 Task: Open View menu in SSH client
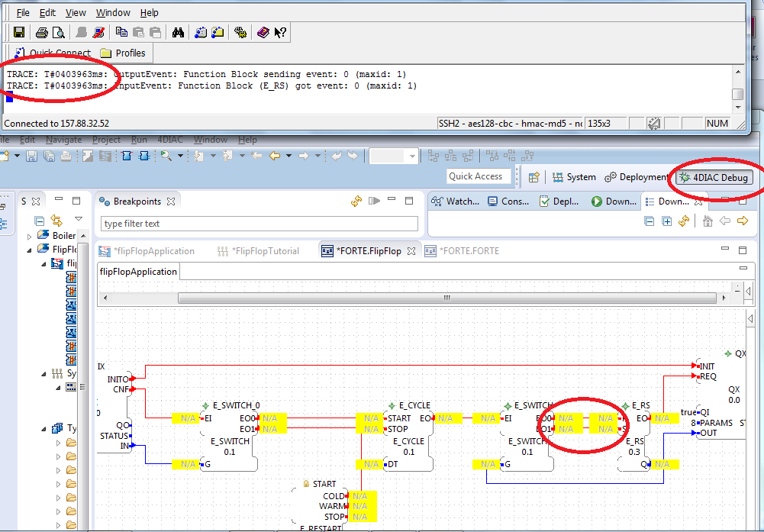76,13
